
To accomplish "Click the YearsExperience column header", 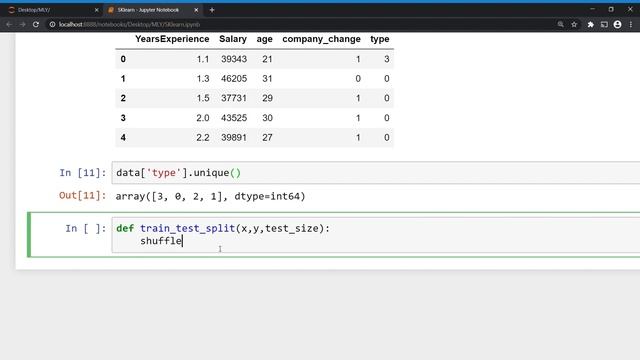I will pyautogui.click(x=172, y=39).
